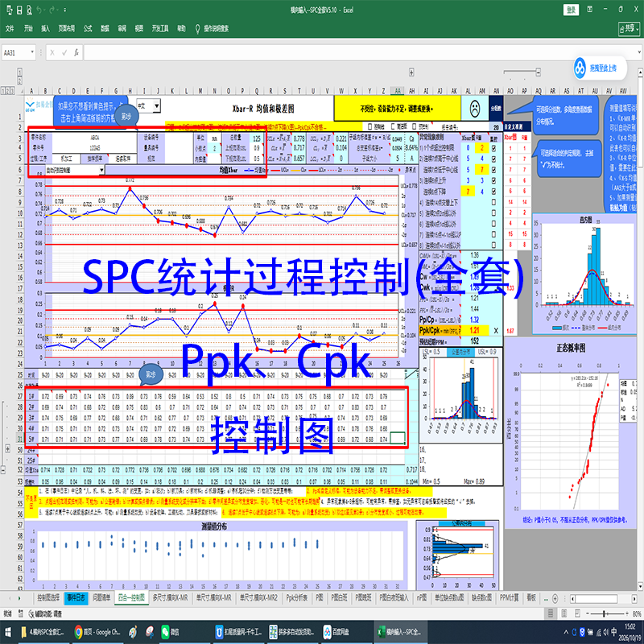
Task: Expand the formula bar chevron at right
Action: (x=639, y=52)
